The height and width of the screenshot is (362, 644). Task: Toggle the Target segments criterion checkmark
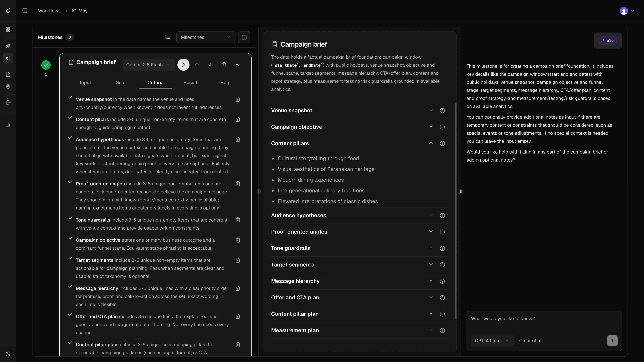70,258
